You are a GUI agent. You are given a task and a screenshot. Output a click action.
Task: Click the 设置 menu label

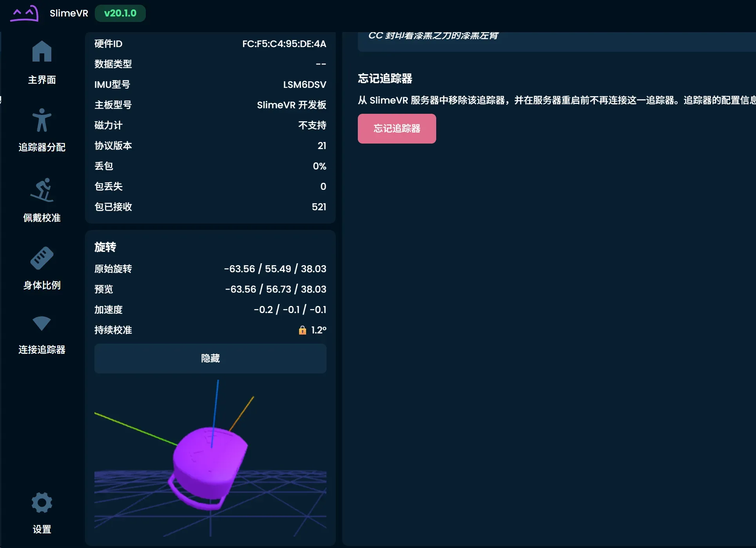42,530
